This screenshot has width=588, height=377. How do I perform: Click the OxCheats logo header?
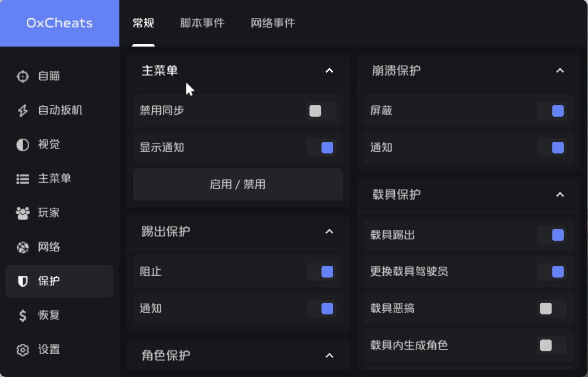pos(59,23)
